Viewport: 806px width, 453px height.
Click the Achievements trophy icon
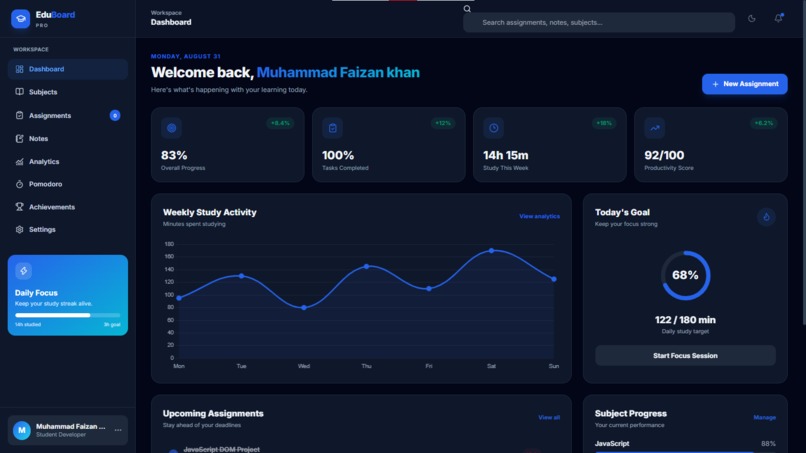(20, 207)
